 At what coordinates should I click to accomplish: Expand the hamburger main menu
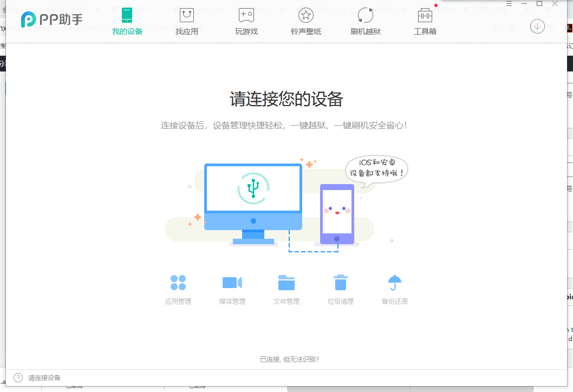[509, 4]
